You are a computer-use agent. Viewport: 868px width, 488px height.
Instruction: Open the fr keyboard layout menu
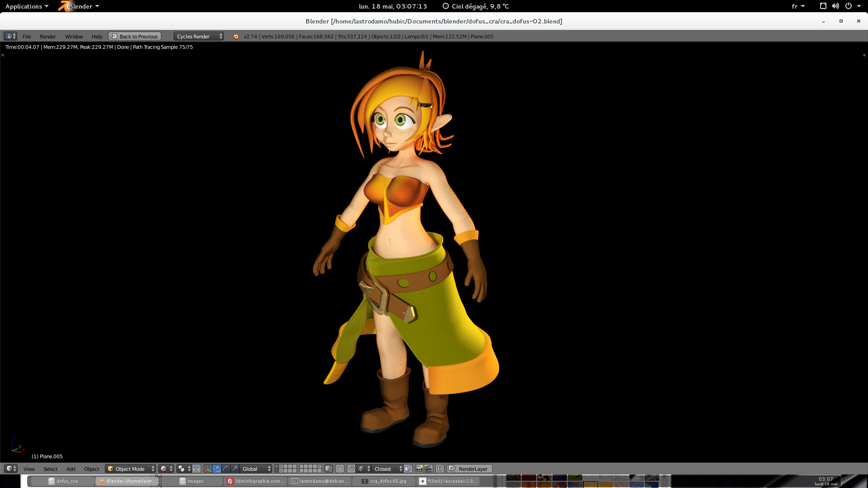[x=798, y=6]
